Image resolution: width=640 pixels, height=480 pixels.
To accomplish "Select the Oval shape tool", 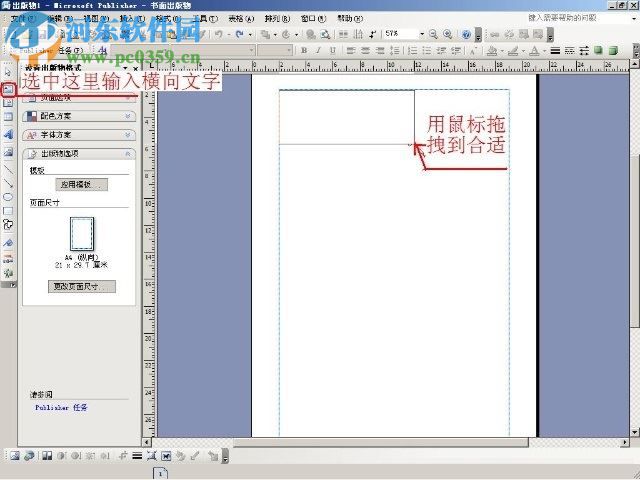I will click(x=8, y=197).
